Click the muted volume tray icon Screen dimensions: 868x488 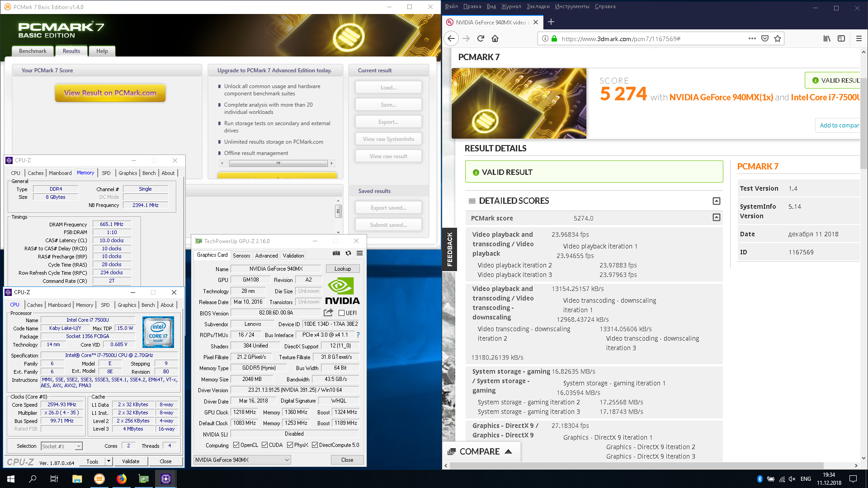point(792,479)
